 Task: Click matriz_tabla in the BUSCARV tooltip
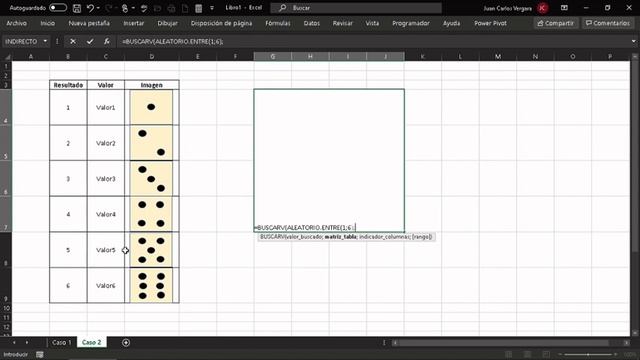tap(340, 237)
